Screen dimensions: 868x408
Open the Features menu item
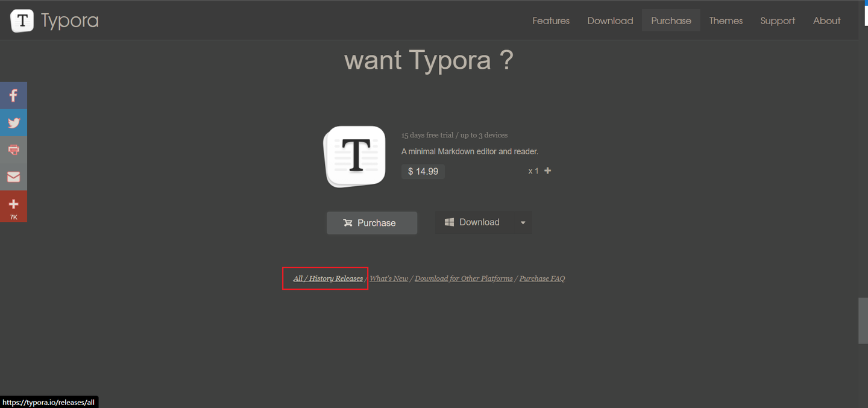coord(551,20)
